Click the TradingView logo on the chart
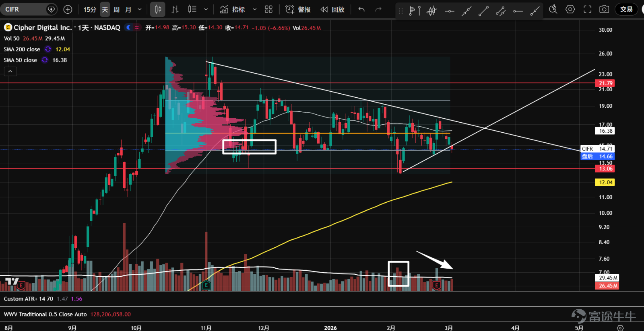644x331 pixels. tap(12, 281)
